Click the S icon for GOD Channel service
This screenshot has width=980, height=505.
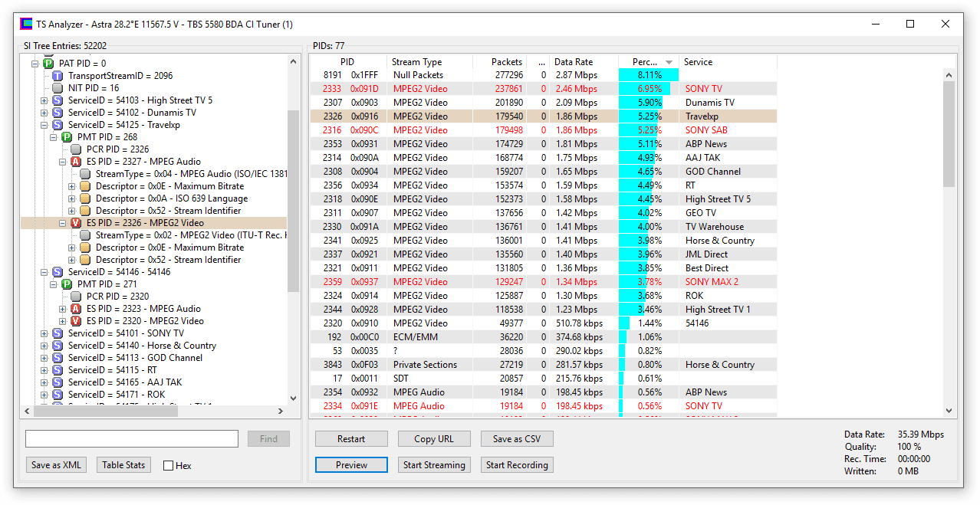[x=58, y=358]
